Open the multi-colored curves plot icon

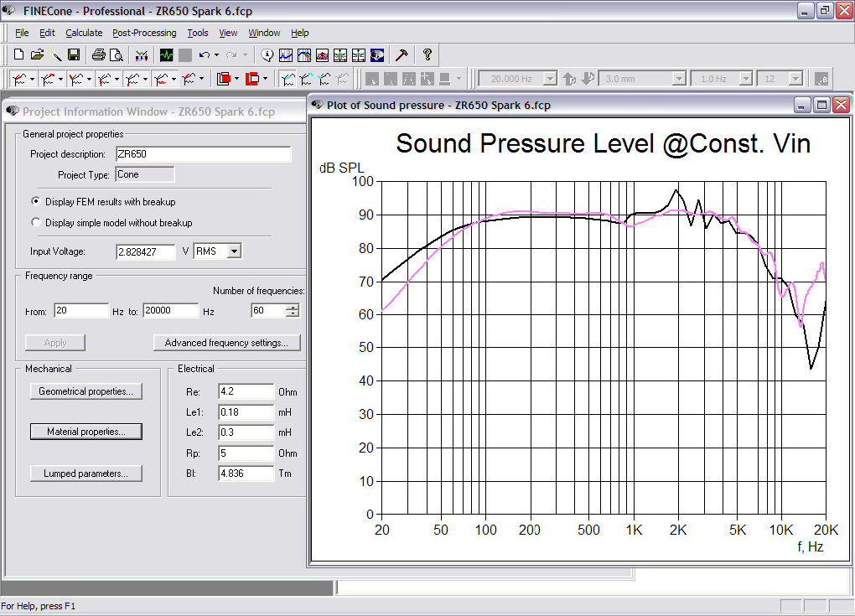[x=304, y=54]
